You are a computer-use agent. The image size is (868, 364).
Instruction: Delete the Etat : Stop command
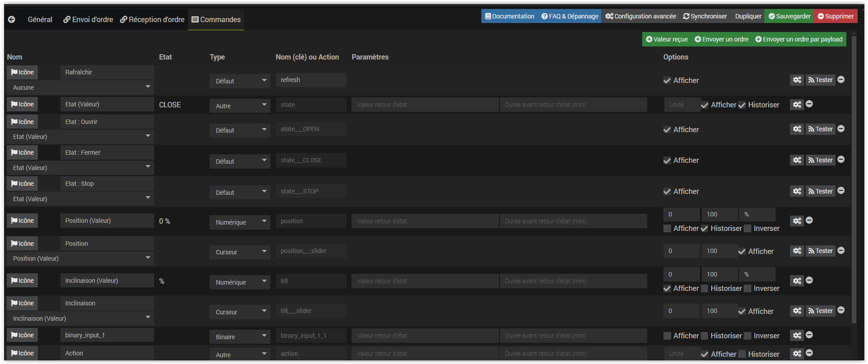point(841,191)
